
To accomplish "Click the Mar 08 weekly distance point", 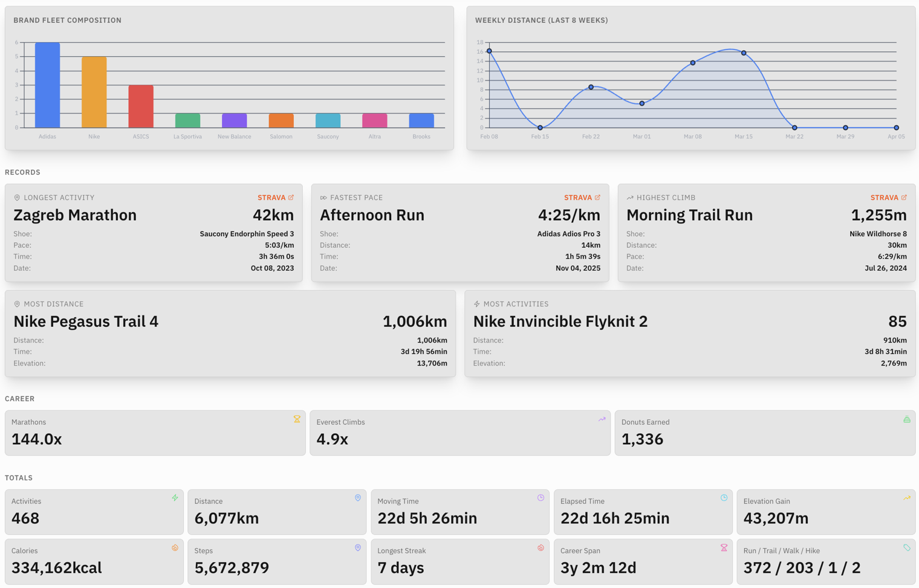I will point(693,63).
